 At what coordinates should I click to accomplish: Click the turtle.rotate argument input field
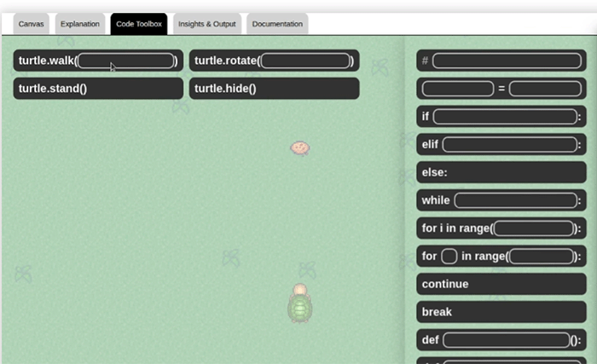305,61
